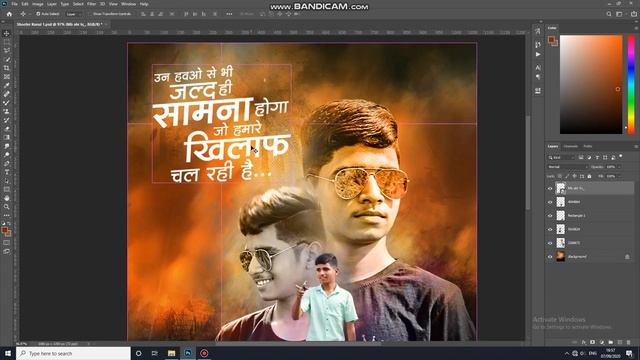
Task: Open the Image menu
Action: (38, 4)
